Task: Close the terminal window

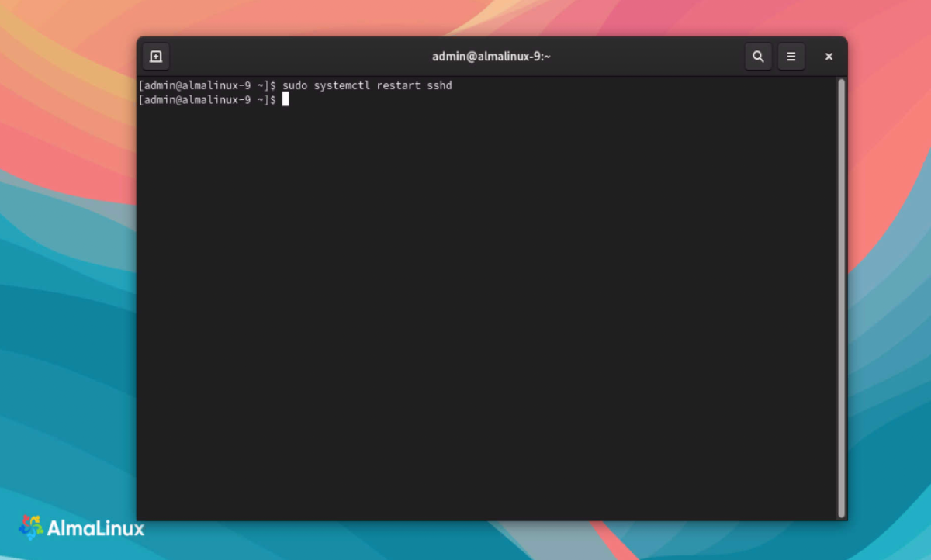Action: 829,57
